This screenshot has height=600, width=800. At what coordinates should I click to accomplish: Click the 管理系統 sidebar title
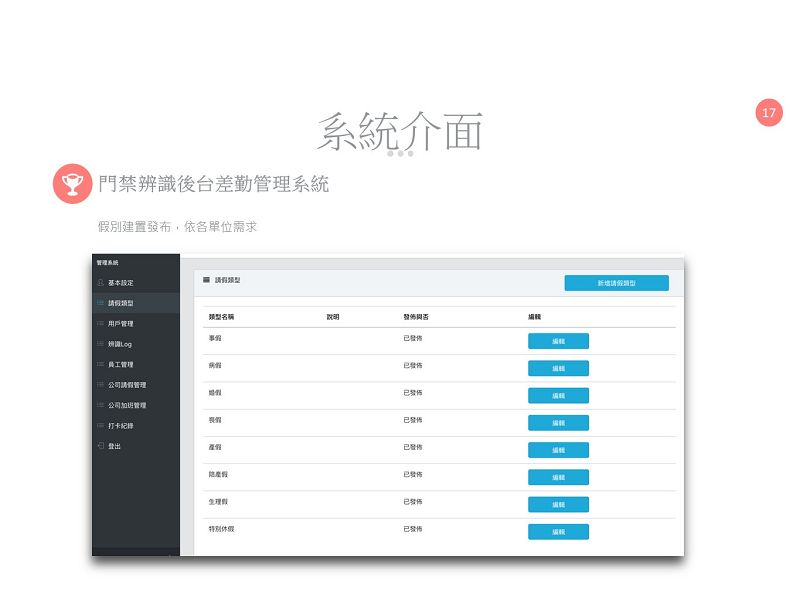click(108, 263)
